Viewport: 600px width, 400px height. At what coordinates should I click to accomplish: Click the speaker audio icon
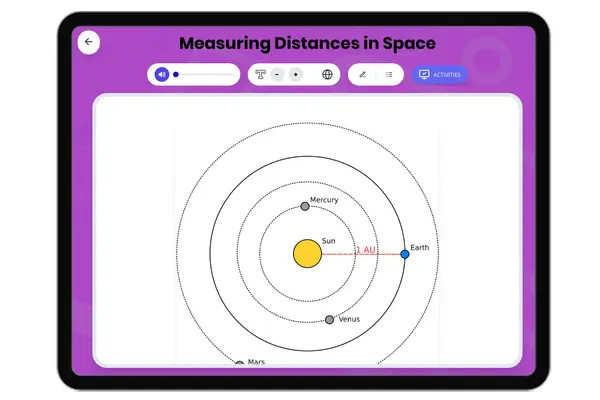click(162, 74)
